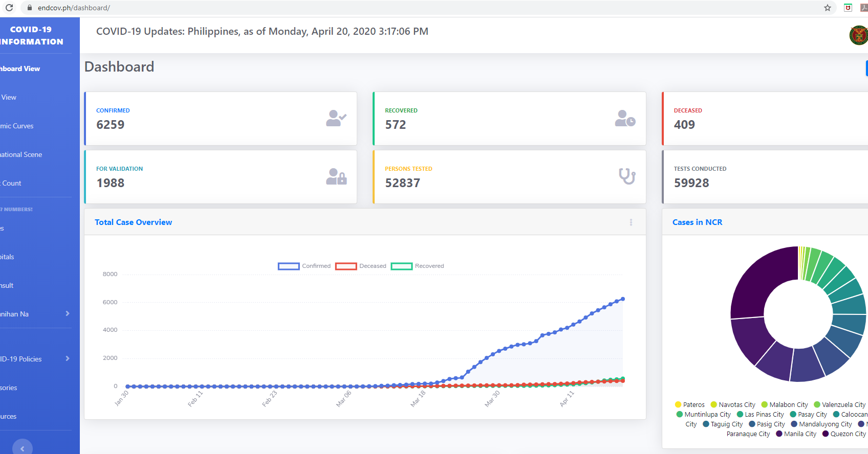The image size is (868, 454).
Task: Click the COVID-19 Information brand link
Action: 32,36
